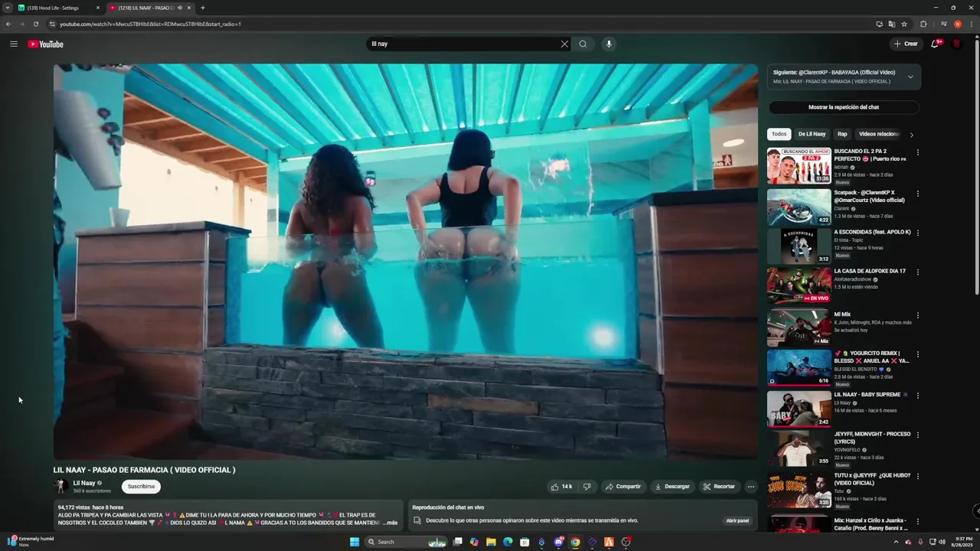Select the De Lil Naay filter chip

[x=812, y=134]
